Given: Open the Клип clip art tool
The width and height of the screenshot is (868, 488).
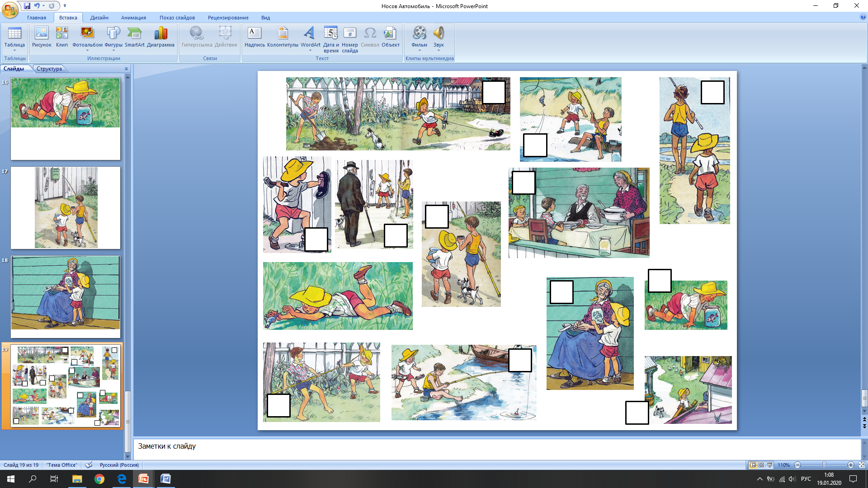Looking at the screenshot, I should [62, 37].
